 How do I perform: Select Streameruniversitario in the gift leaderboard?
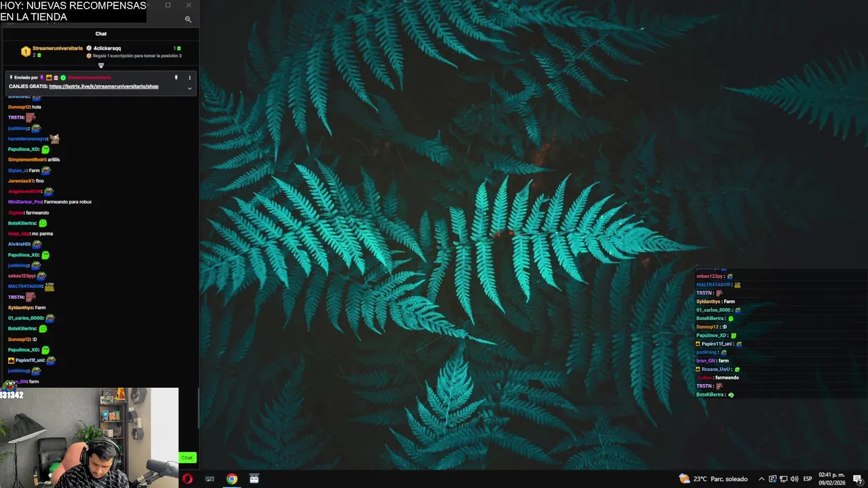pos(58,48)
